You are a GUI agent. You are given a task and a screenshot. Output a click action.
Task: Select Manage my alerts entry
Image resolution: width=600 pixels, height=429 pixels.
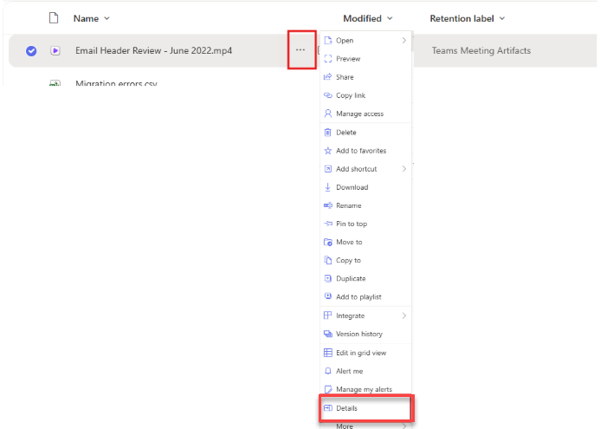point(365,389)
